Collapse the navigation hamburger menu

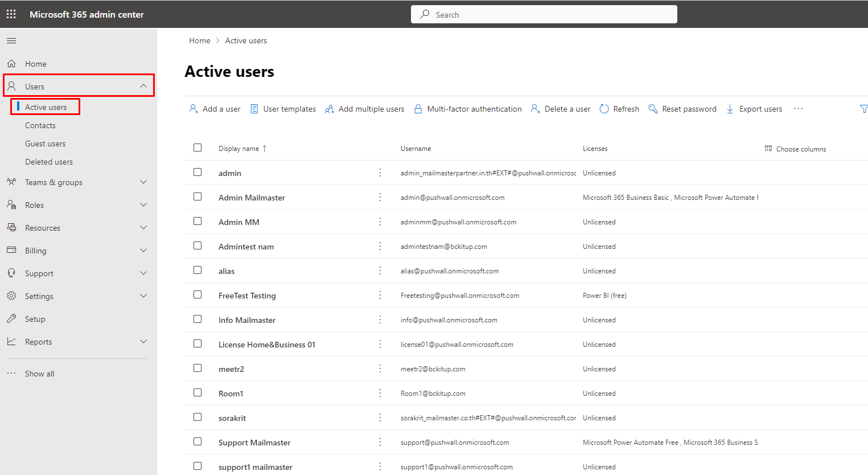[x=11, y=41]
